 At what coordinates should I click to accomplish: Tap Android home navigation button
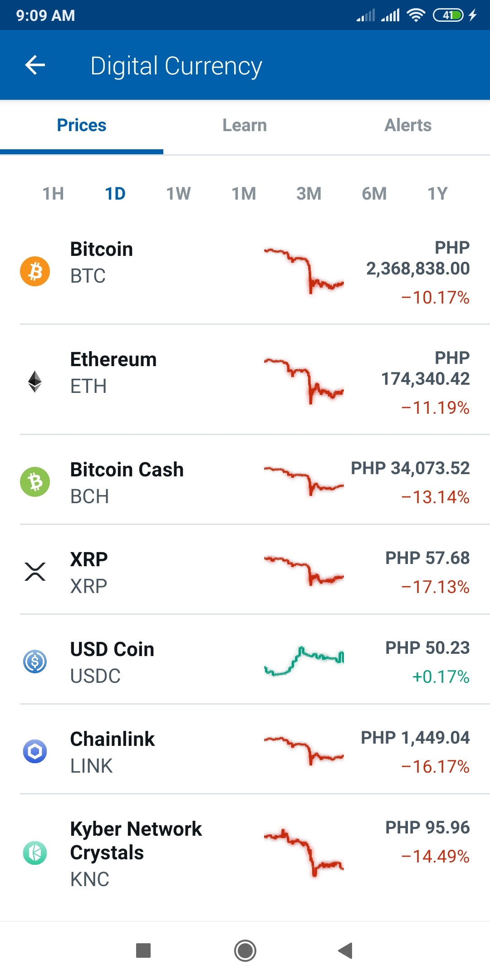[245, 951]
